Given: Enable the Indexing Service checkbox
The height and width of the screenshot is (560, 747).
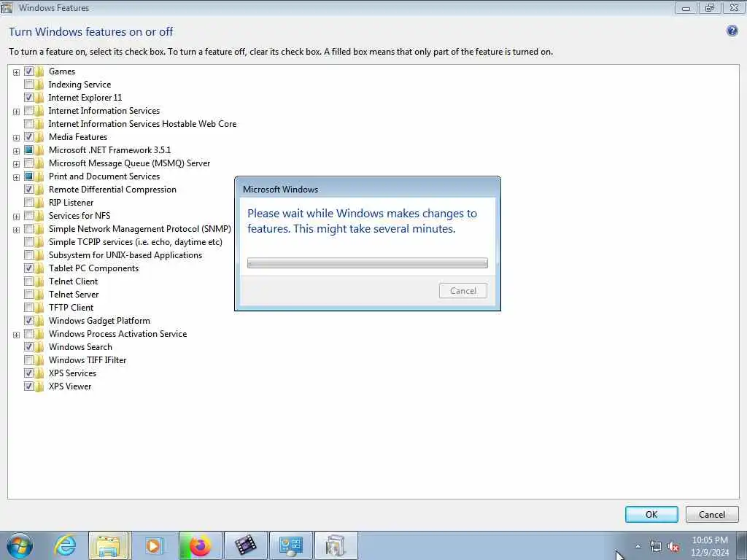Looking at the screenshot, I should tap(28, 85).
